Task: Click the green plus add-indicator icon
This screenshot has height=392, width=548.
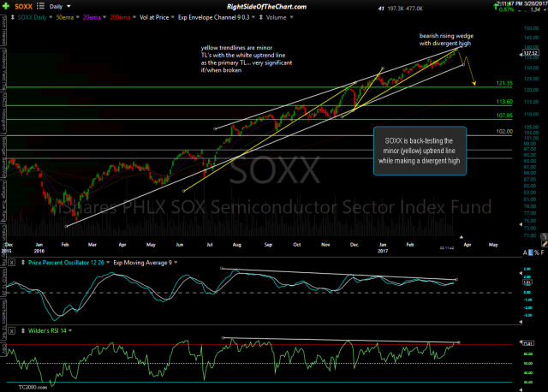Action: 6,6
